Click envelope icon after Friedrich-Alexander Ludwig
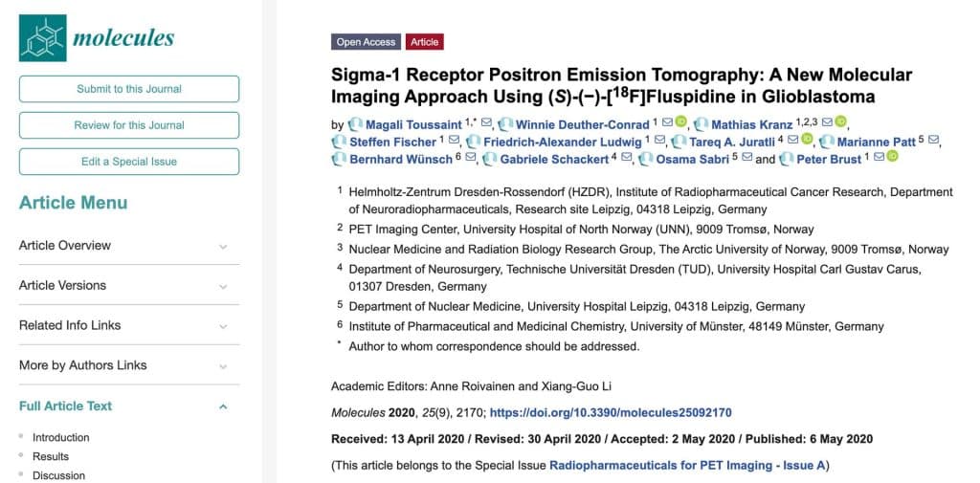The height and width of the screenshot is (483, 980). click(659, 140)
